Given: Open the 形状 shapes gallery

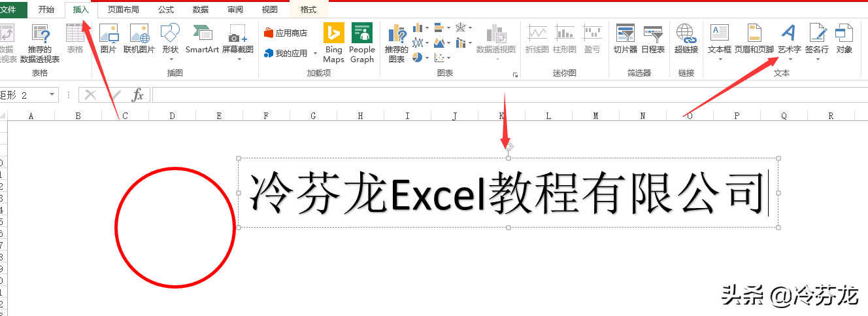Looking at the screenshot, I should pos(170,43).
